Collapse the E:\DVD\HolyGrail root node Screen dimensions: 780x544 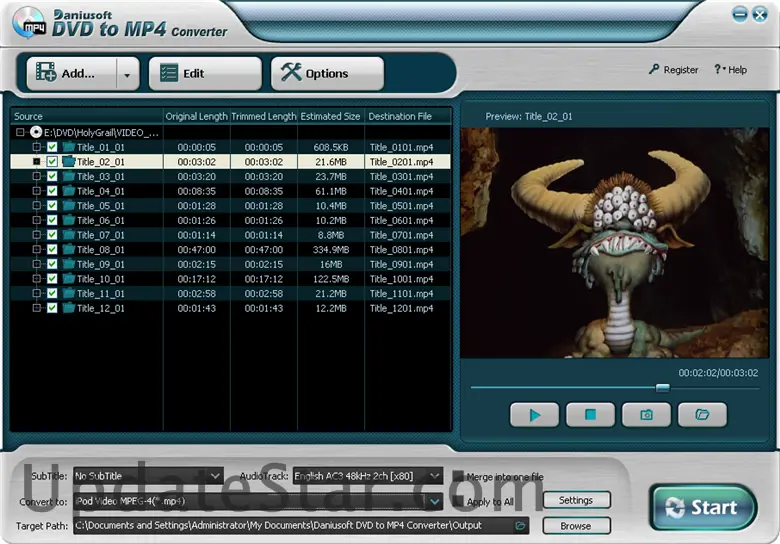20,132
